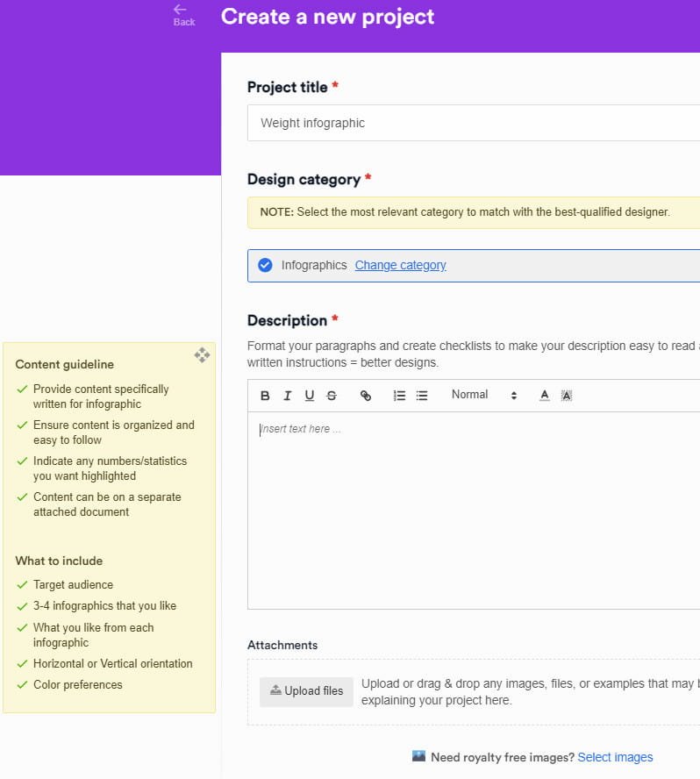The image size is (700, 779).
Task: Click into the description text area
Action: point(474,511)
